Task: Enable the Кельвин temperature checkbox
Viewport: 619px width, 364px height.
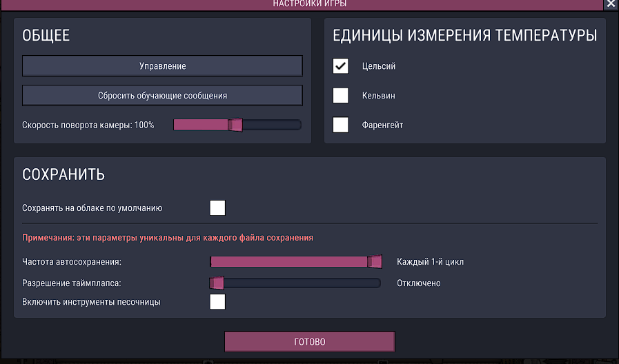Action: point(341,96)
